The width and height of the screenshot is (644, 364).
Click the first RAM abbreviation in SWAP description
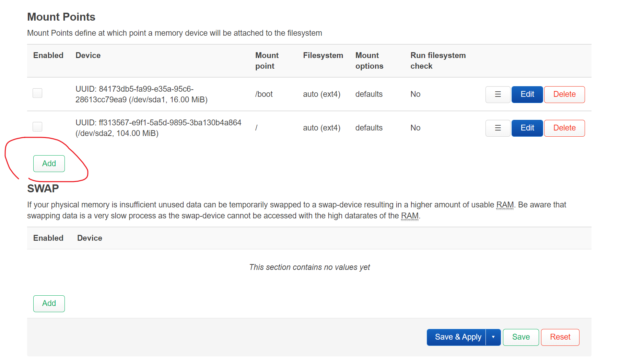505,205
